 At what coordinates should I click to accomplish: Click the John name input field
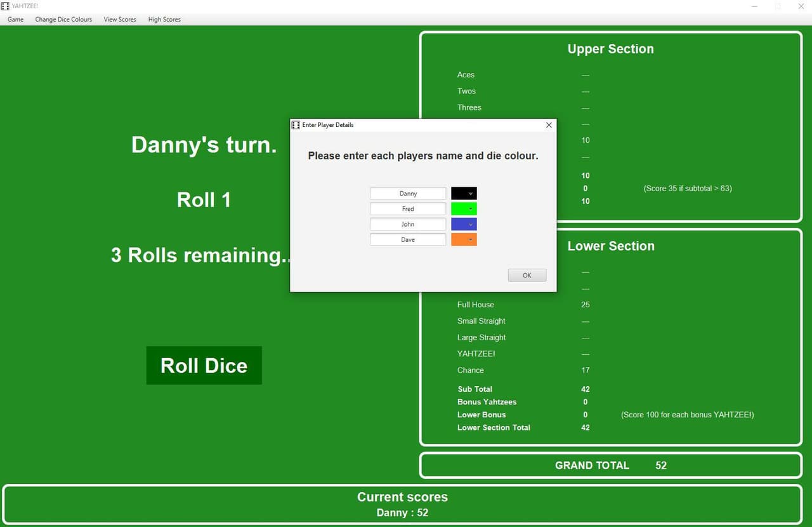coord(408,224)
